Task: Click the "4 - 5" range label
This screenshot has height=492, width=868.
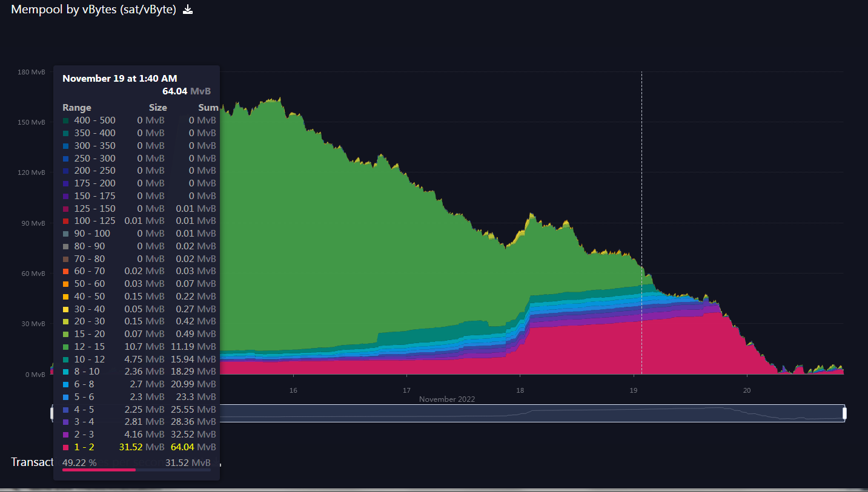Action: coord(84,410)
